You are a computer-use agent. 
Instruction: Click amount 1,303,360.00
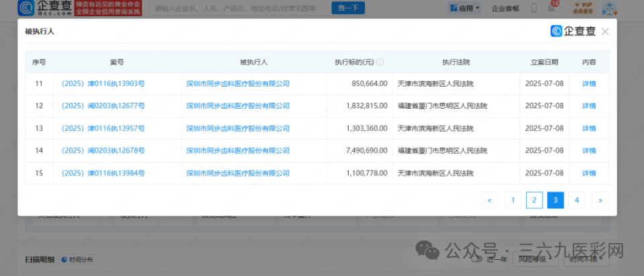coord(367,128)
